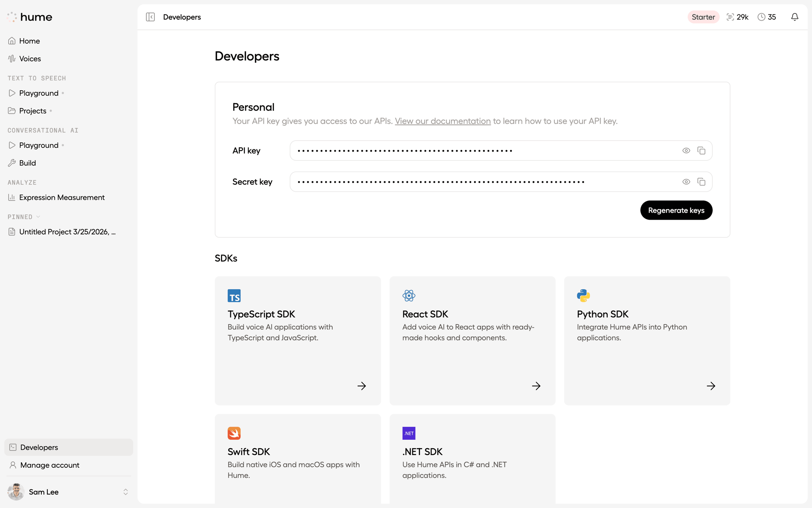Click Home house icon in sidebar
812x508 pixels.
pos(12,41)
